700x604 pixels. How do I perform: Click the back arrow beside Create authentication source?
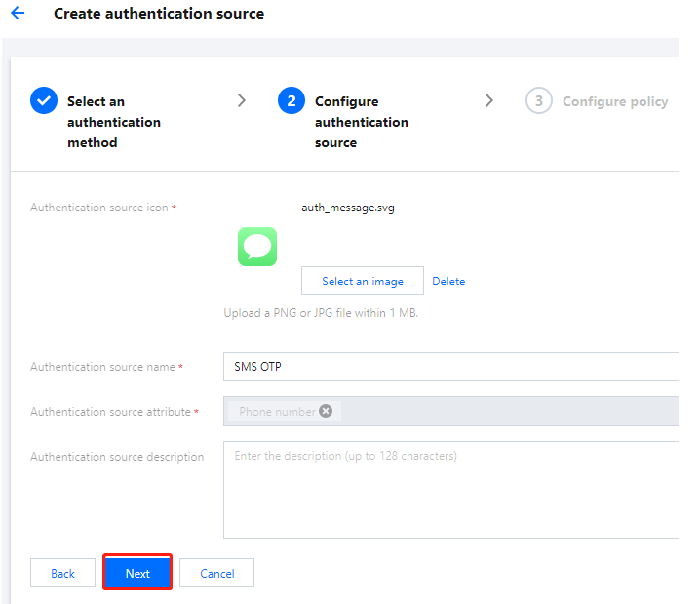click(18, 13)
